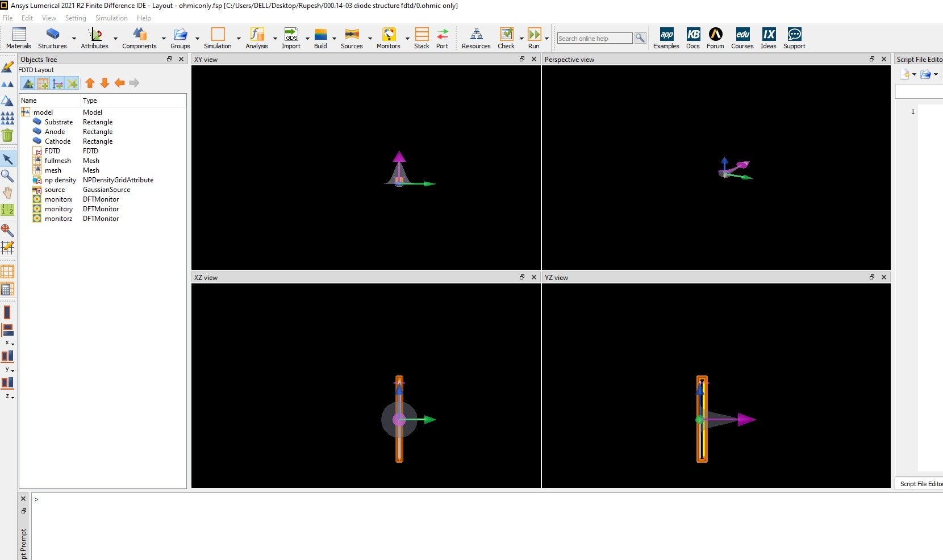This screenshot has width=943, height=560.
Task: Activate the Pan hand tool
Action: [7, 193]
